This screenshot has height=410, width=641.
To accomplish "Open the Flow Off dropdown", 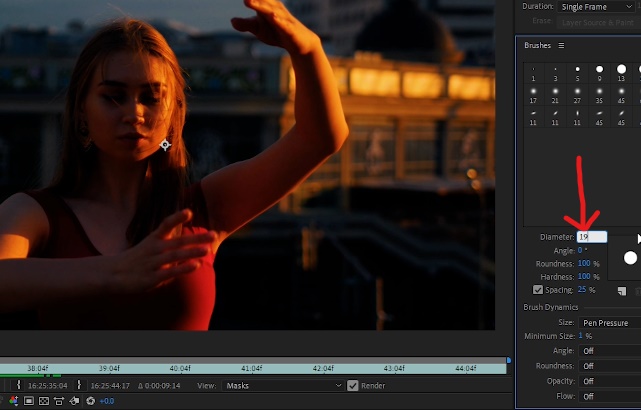I will click(610, 396).
